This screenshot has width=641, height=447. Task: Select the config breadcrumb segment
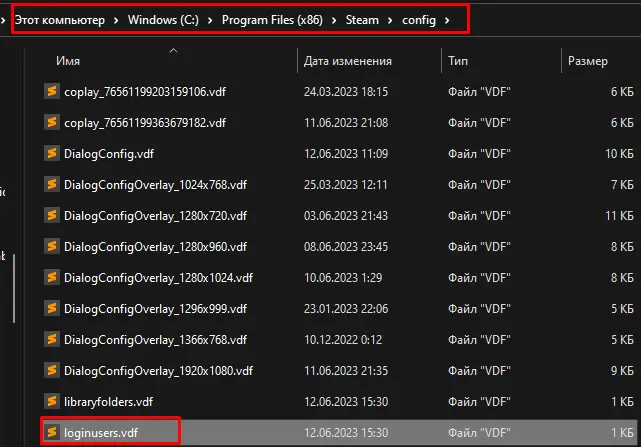419,20
